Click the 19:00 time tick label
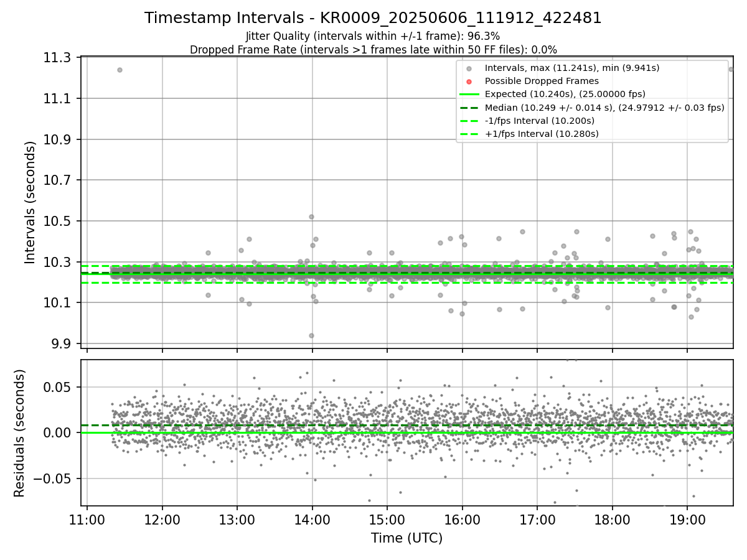Viewport: 747px width, 560px height. 687,520
